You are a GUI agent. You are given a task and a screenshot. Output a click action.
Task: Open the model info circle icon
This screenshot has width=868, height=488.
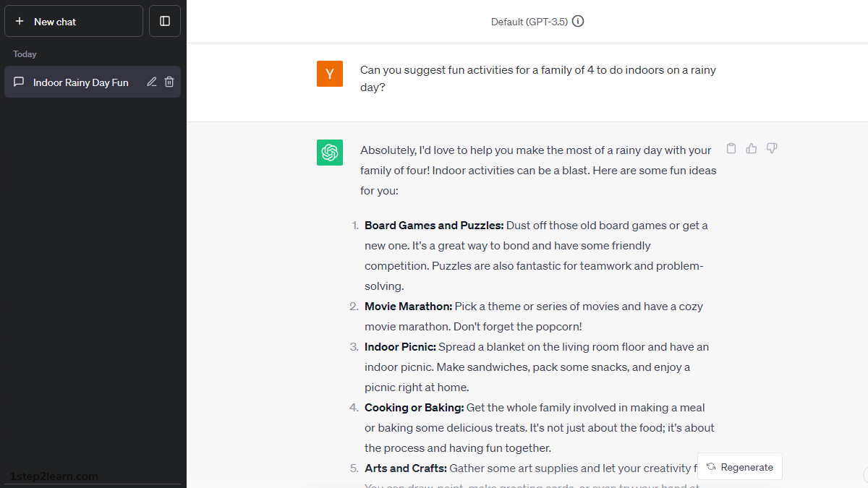[578, 22]
